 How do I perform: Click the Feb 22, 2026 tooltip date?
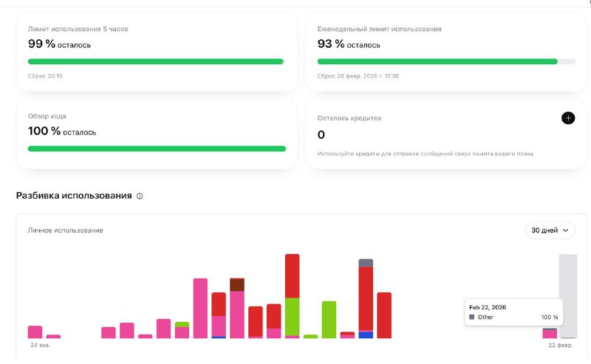tap(488, 306)
